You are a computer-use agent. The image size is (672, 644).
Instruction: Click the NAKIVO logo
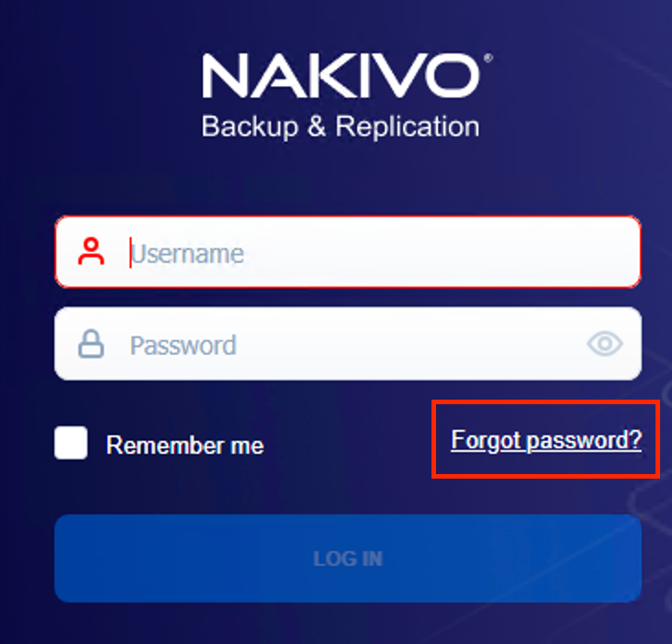coord(341,76)
